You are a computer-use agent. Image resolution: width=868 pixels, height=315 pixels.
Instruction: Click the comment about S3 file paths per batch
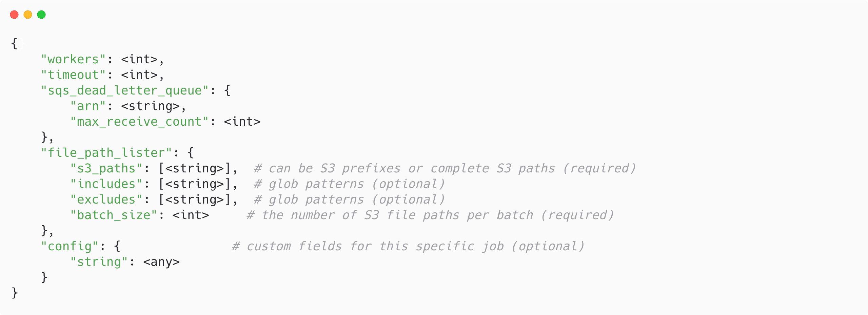[x=430, y=215]
